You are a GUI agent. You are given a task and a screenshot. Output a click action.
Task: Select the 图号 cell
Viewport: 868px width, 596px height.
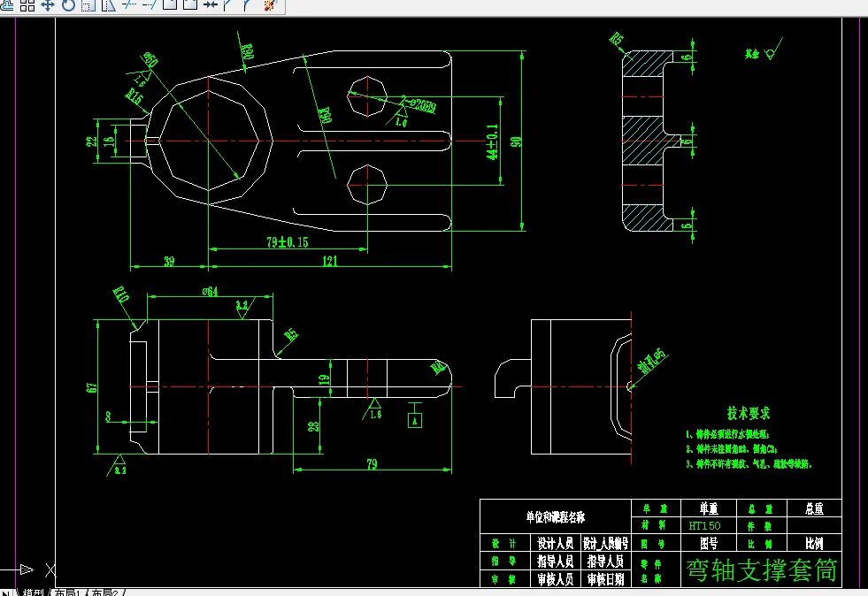709,544
